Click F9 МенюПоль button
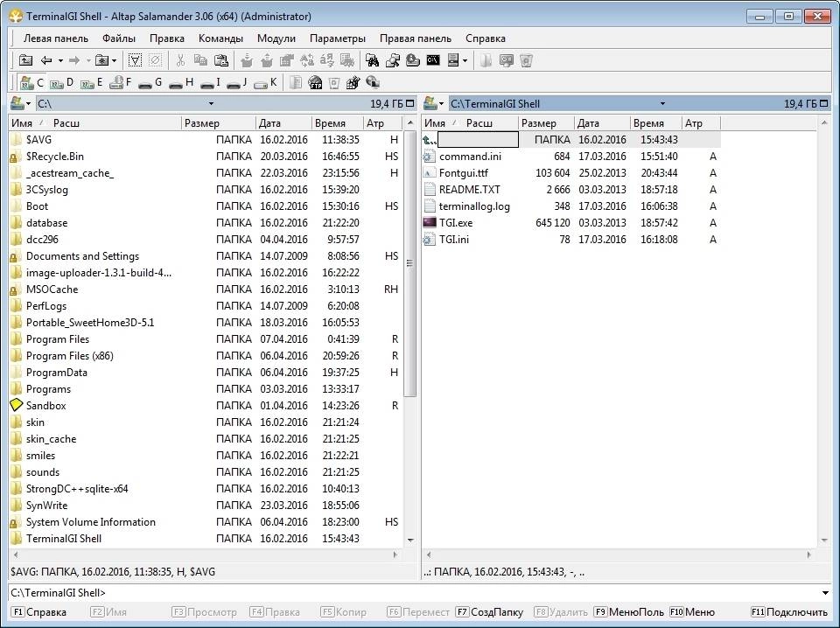840x628 pixels. (629, 612)
